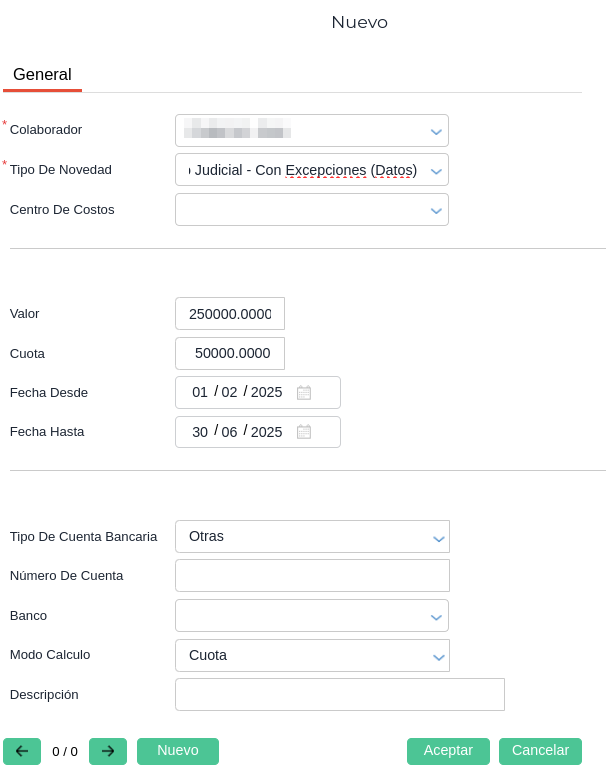Viewport: 606px width, 777px height.
Task: Open the Tipo De Novedad dropdown
Action: point(436,171)
